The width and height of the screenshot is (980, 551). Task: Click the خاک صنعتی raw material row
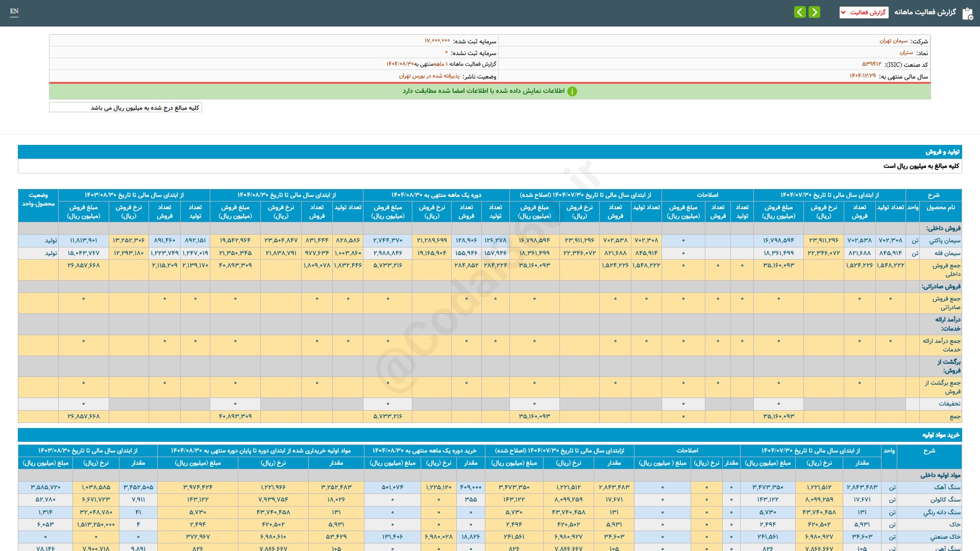tap(945, 537)
